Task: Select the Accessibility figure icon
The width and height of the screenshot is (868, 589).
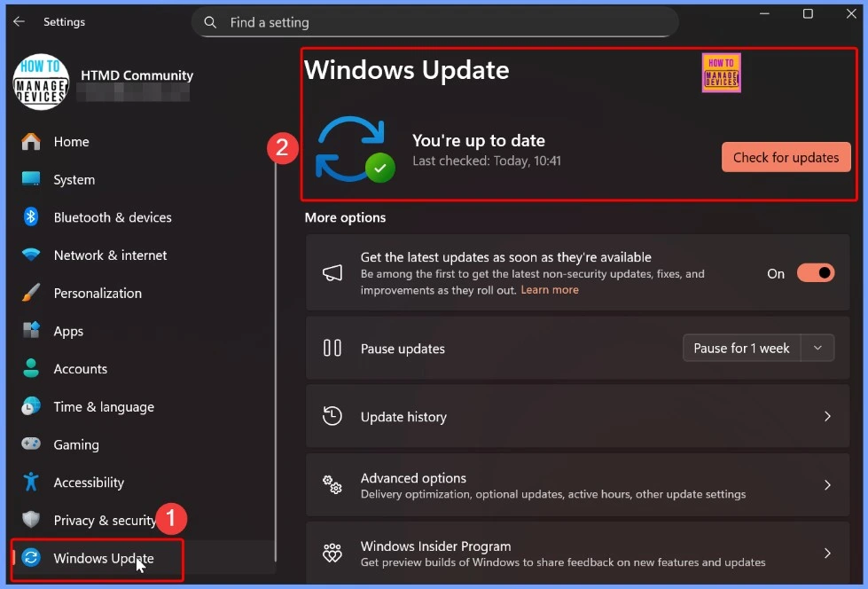Action: tap(32, 482)
